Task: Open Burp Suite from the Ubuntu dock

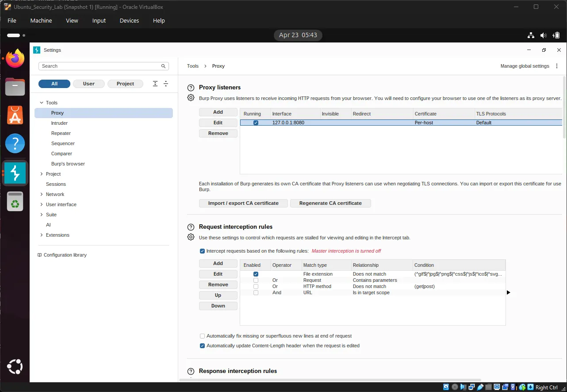Action: point(15,173)
